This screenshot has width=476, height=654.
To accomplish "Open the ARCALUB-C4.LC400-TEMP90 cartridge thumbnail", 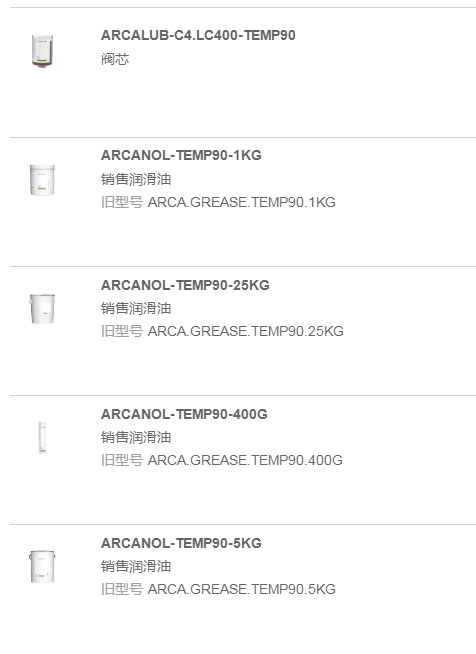I will (42, 50).
